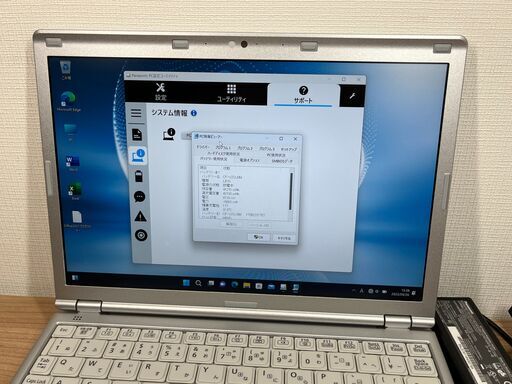512x384 pixels.
Task: Switch to the ハードディスク使用状況 tab
Action: (x=223, y=154)
